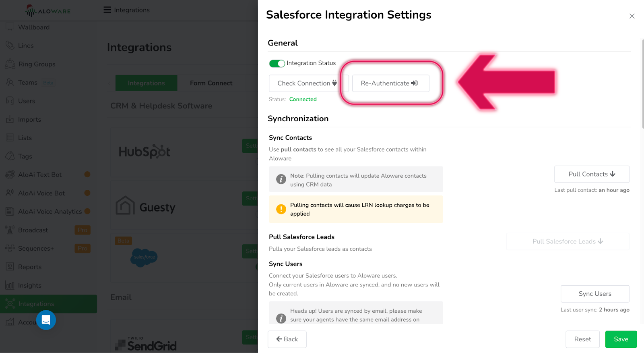Click the AloAi Voice Bot icon
The height and width of the screenshot is (353, 644).
tap(10, 193)
